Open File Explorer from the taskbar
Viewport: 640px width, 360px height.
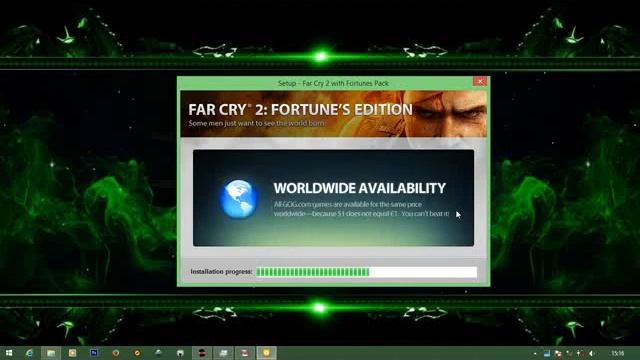point(51,353)
